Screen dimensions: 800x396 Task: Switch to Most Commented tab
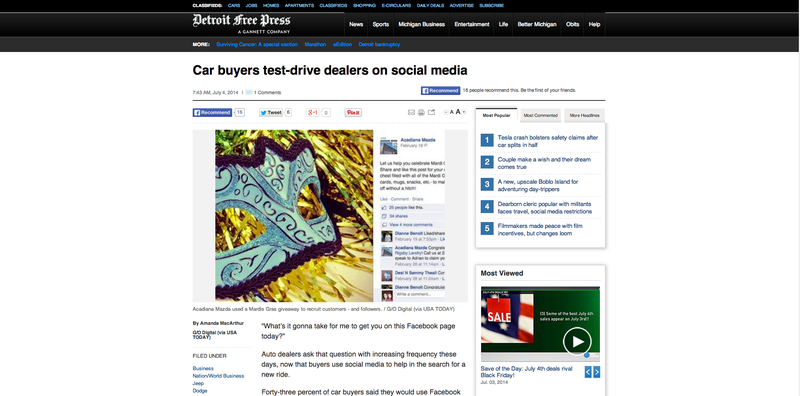(x=540, y=115)
